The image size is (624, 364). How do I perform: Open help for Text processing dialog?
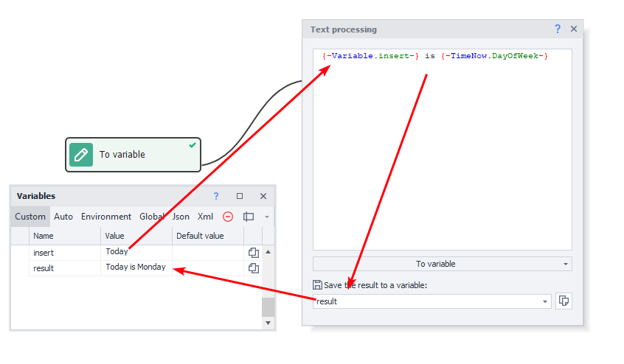558,29
